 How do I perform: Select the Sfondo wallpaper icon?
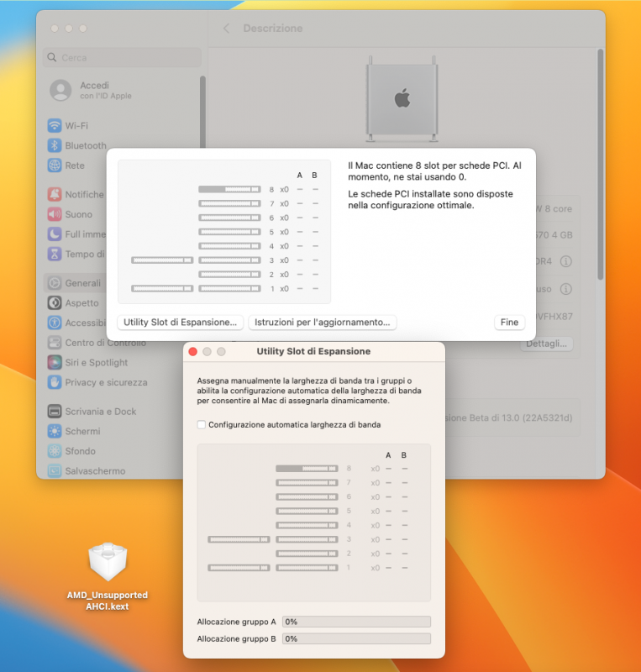(55, 451)
